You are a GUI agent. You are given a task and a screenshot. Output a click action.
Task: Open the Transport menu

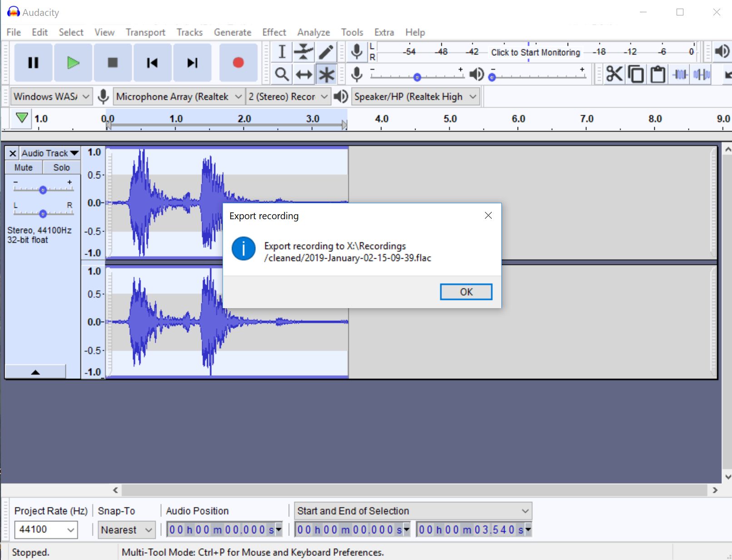[145, 32]
